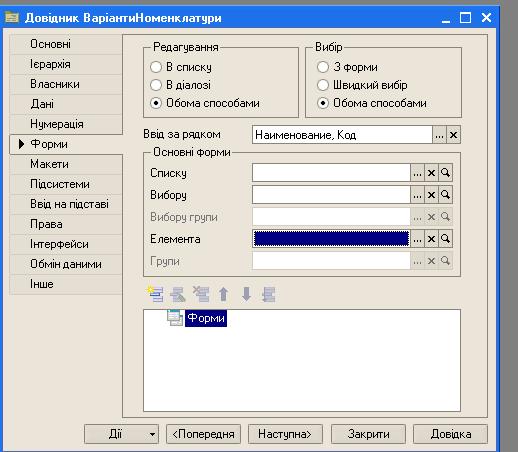This screenshot has height=452, width=518.
Task: Open the magnifier for Вибору form
Action: pyautogui.click(x=445, y=195)
